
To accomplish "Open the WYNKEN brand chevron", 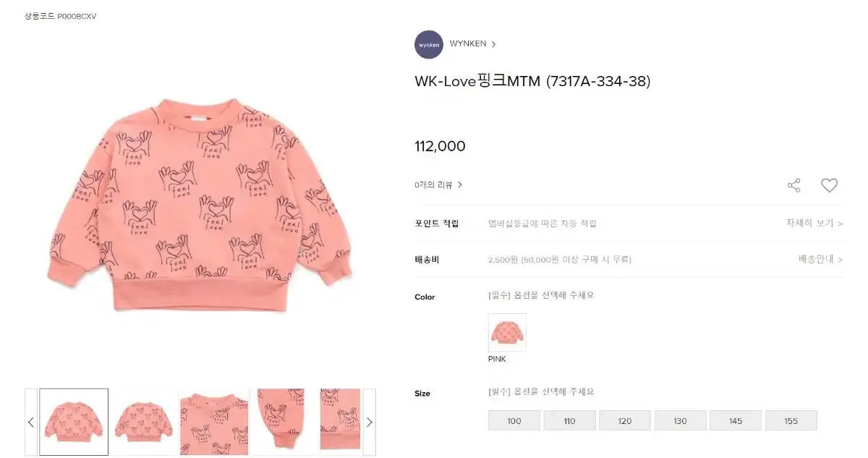I will [x=493, y=44].
